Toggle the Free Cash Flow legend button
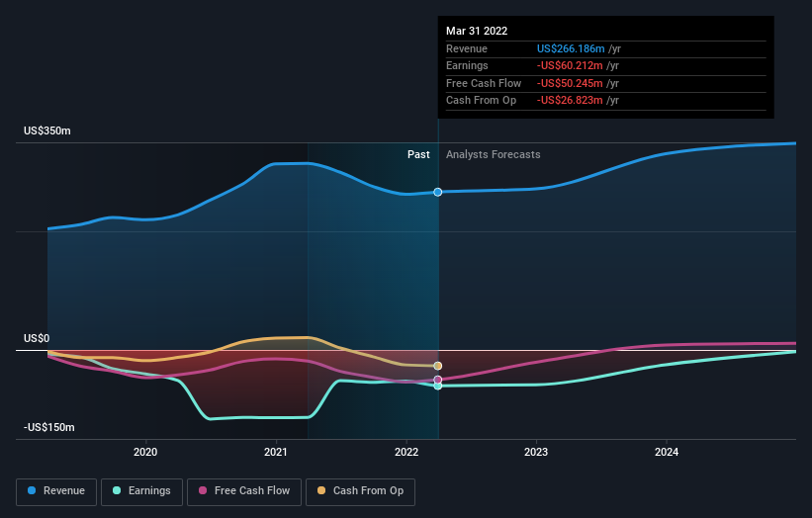Screen dimensions: 812x518 pyautogui.click(x=244, y=491)
